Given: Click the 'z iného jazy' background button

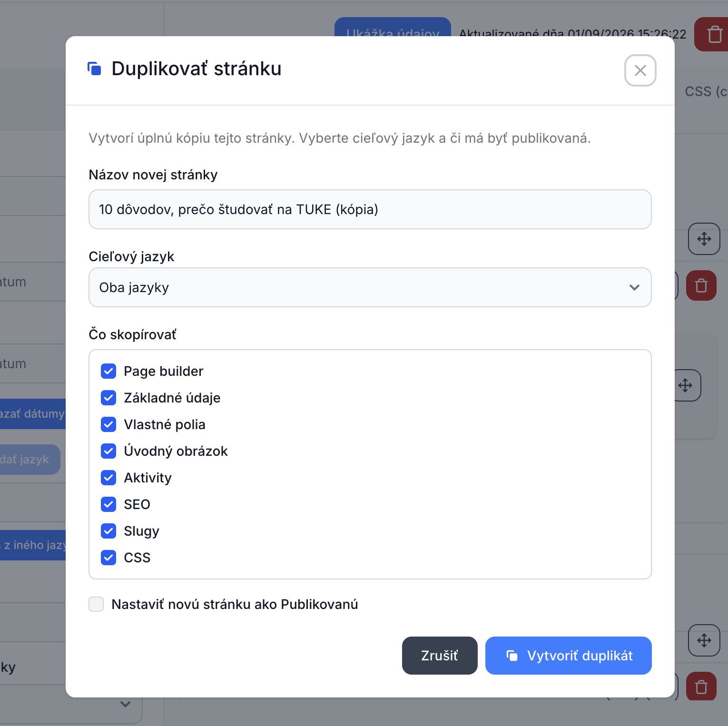Looking at the screenshot, I should tap(33, 545).
